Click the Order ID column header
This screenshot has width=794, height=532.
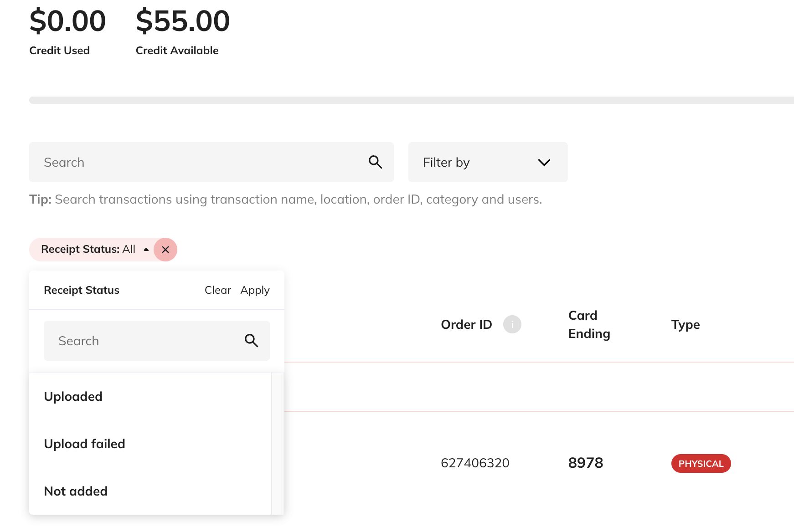coord(466,324)
